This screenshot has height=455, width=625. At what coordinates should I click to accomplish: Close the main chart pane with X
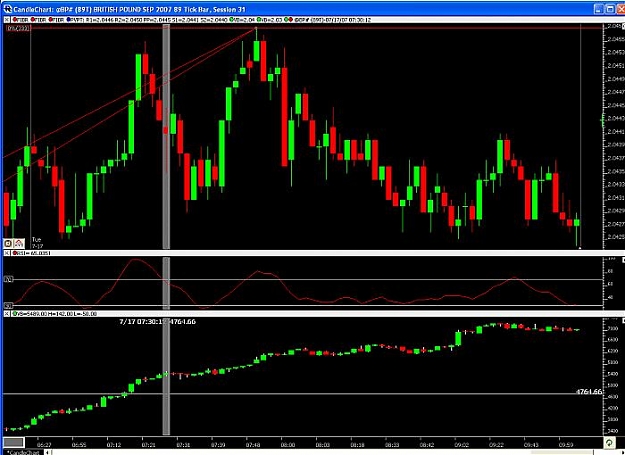pyautogui.click(x=7, y=20)
